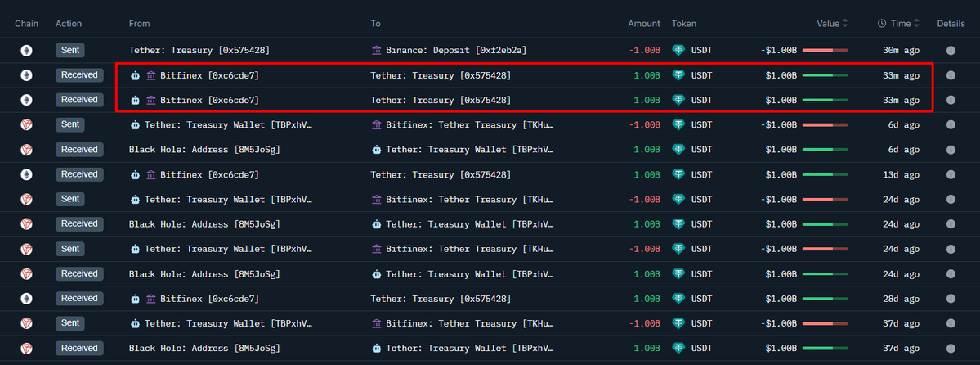Image resolution: width=980 pixels, height=365 pixels.
Task: Click USDT token icon on the 30m ago row
Action: coord(678,50)
